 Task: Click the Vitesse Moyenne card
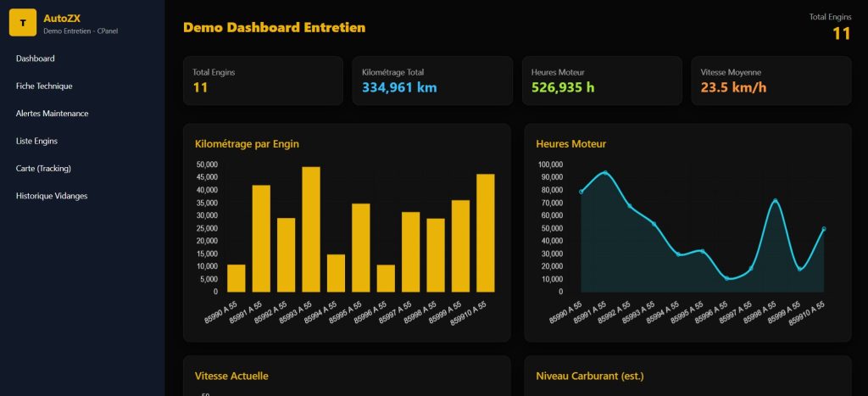point(771,81)
